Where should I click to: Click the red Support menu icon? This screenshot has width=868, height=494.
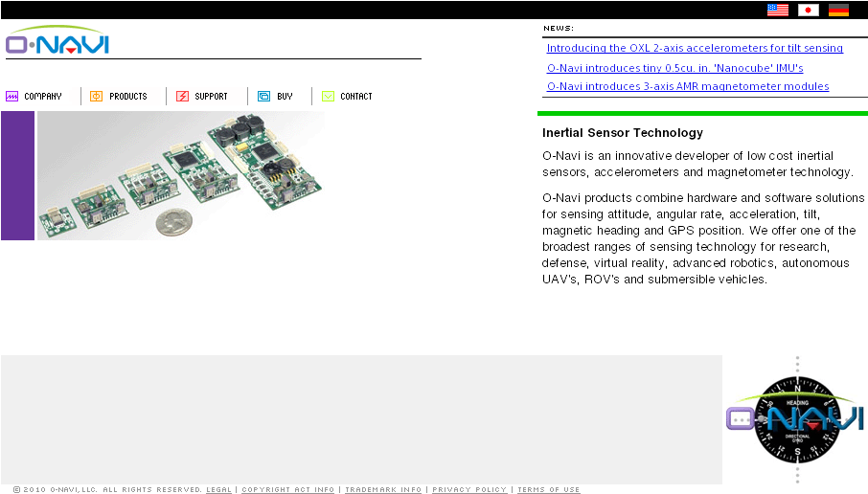pyautogui.click(x=182, y=97)
